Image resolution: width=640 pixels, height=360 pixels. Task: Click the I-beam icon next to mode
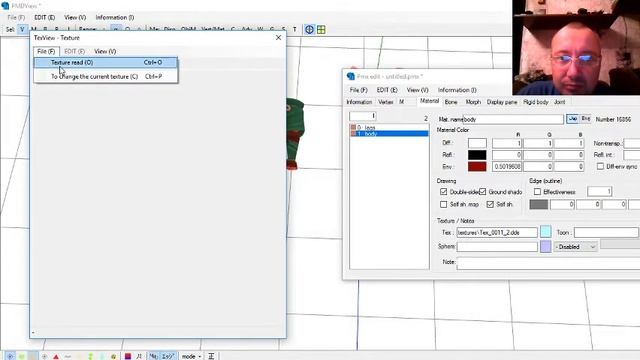pyautogui.click(x=211, y=356)
